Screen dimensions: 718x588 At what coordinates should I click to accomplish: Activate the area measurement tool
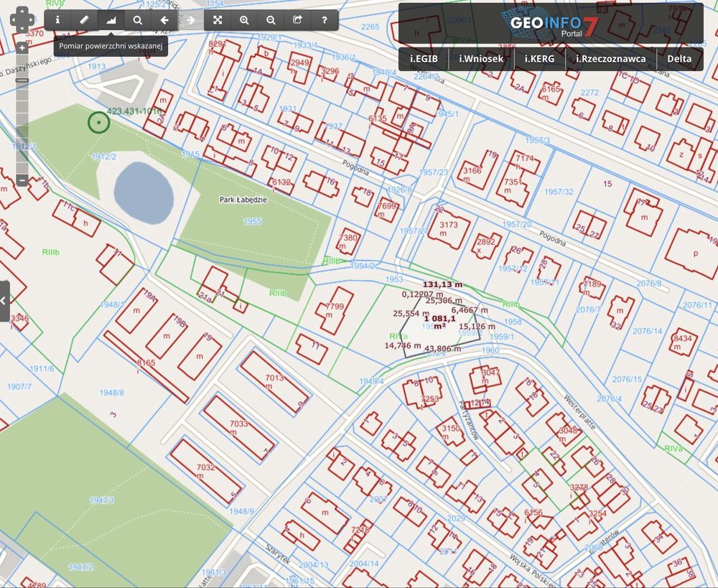[x=111, y=20]
